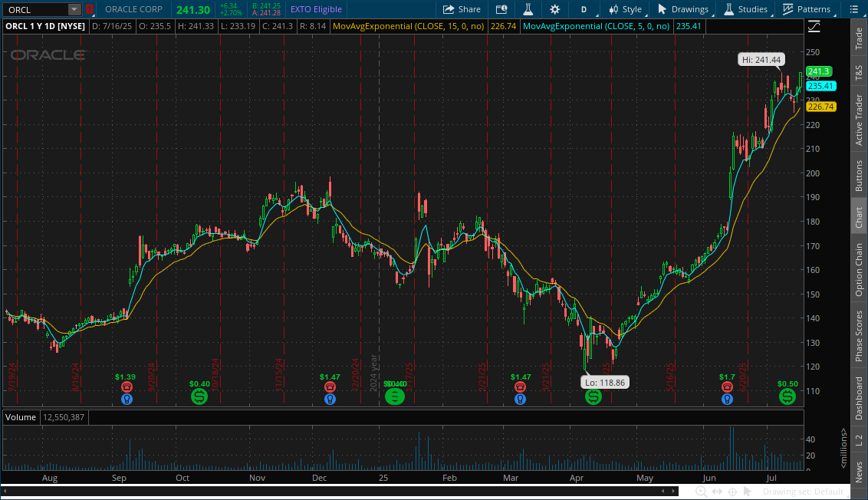Image resolution: width=868 pixels, height=500 pixels.
Task: Open the News side tab
Action: (859, 472)
